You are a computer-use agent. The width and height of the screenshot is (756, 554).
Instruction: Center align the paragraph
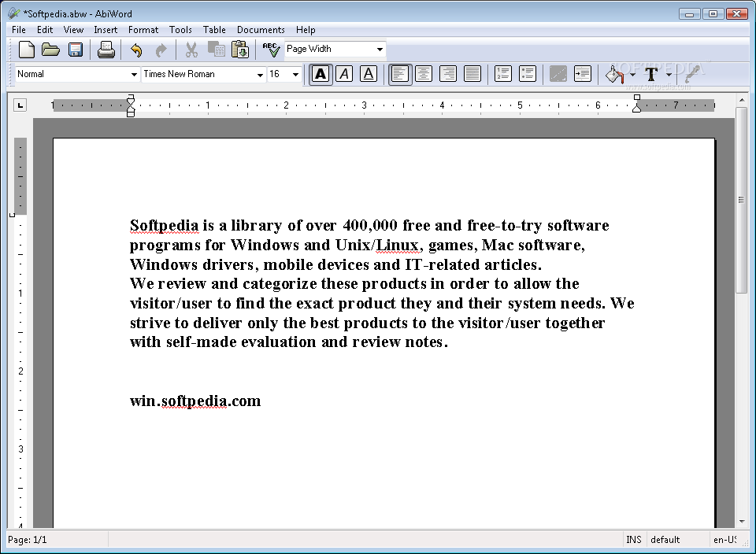tap(424, 74)
